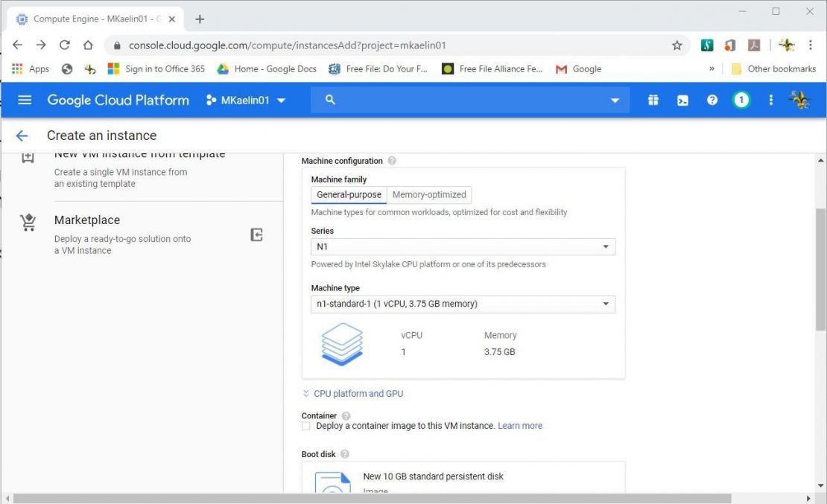This screenshot has width=827, height=504.
Task: Activate Cloud Shell from the top toolbar
Action: point(682,99)
